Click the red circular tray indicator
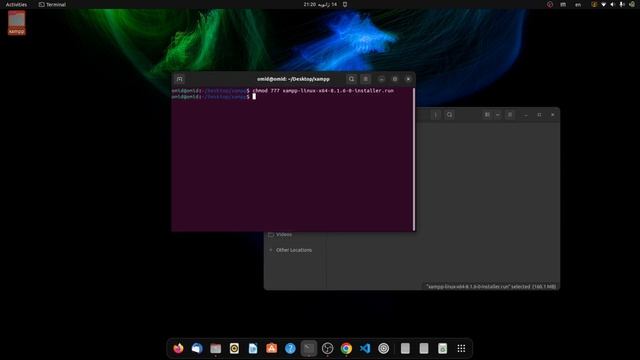 [x=550, y=4]
